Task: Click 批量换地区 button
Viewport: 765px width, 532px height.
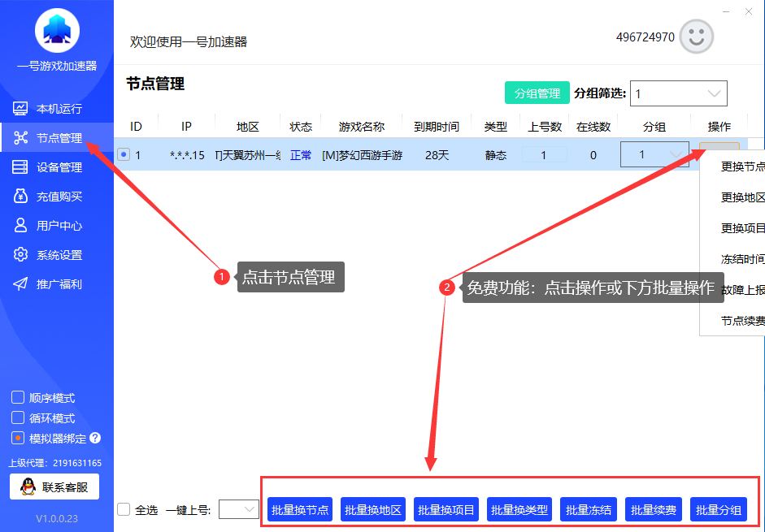Action: (372, 509)
